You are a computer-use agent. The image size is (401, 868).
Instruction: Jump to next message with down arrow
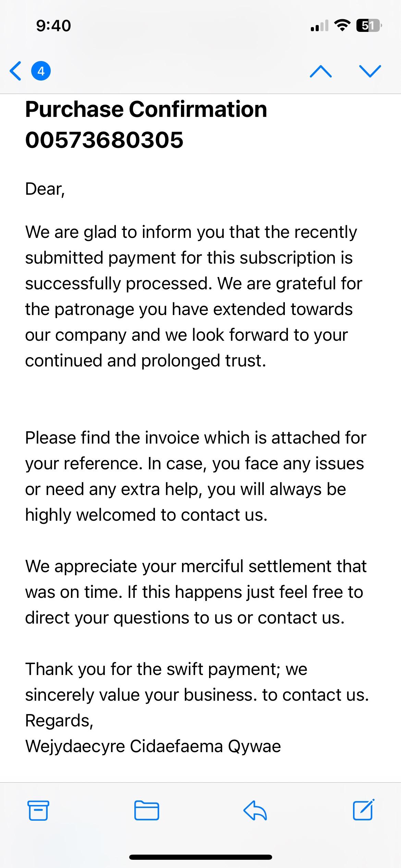point(370,71)
